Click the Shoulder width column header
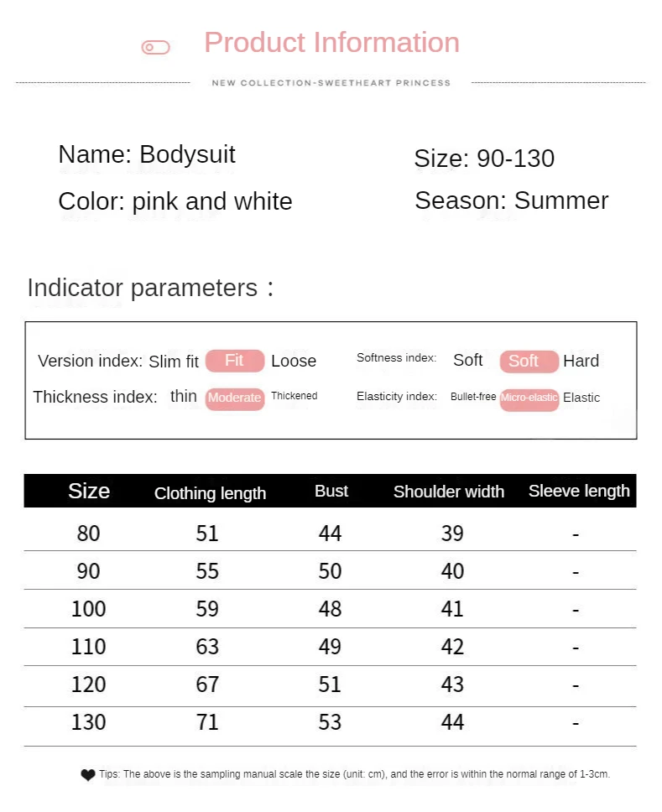 449,492
